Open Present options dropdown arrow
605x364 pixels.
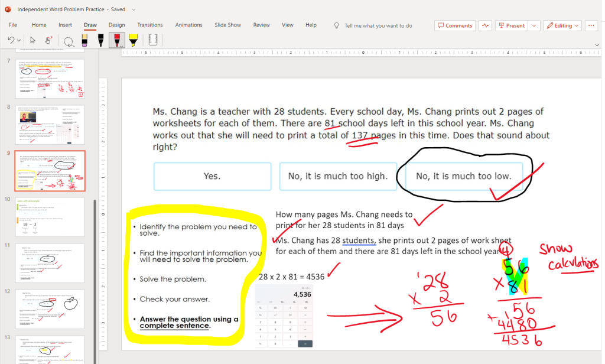click(x=534, y=25)
